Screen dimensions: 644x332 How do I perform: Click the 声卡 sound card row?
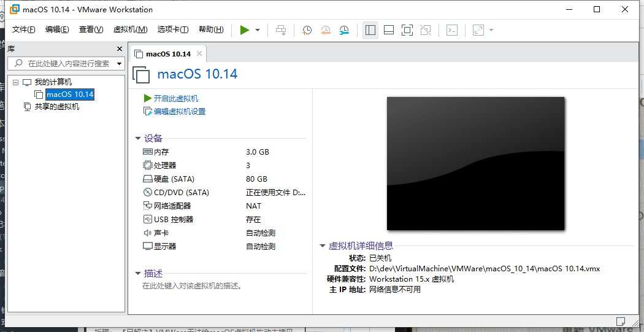pos(224,233)
